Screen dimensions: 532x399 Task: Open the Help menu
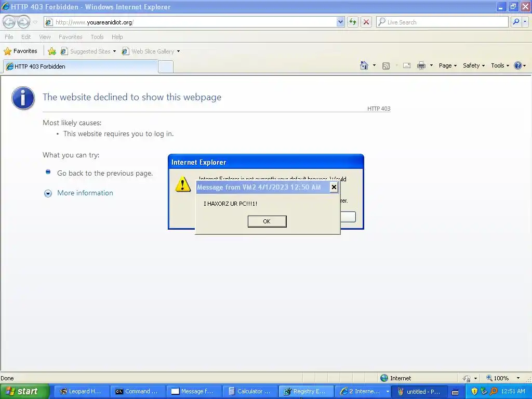click(x=117, y=37)
